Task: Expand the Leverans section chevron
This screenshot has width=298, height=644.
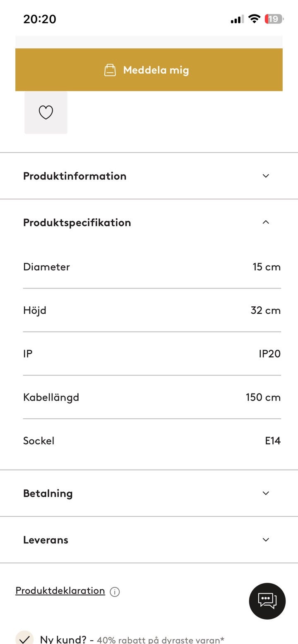Action: tap(266, 540)
